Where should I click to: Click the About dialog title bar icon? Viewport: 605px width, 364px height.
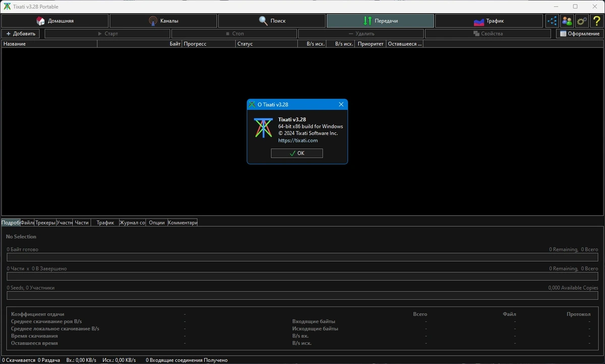(x=252, y=104)
